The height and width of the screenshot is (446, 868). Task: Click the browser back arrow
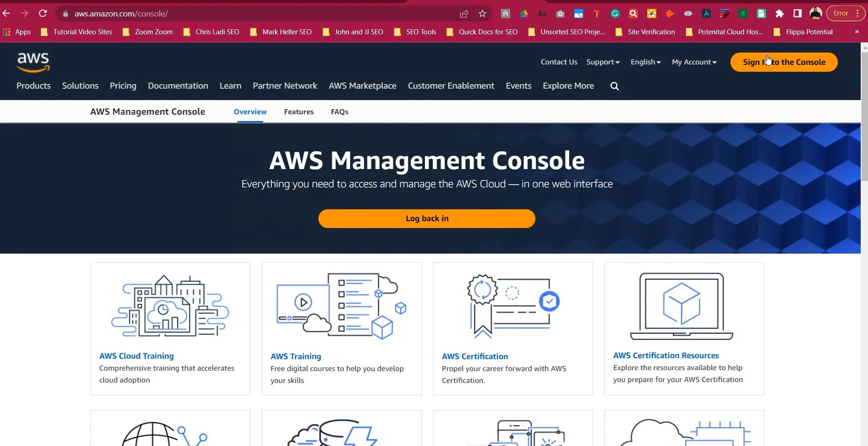(x=6, y=14)
